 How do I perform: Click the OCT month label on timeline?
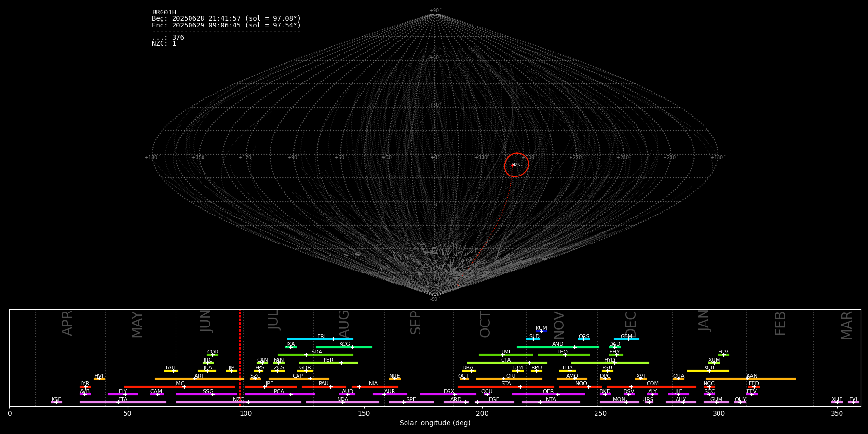tap(485, 324)
